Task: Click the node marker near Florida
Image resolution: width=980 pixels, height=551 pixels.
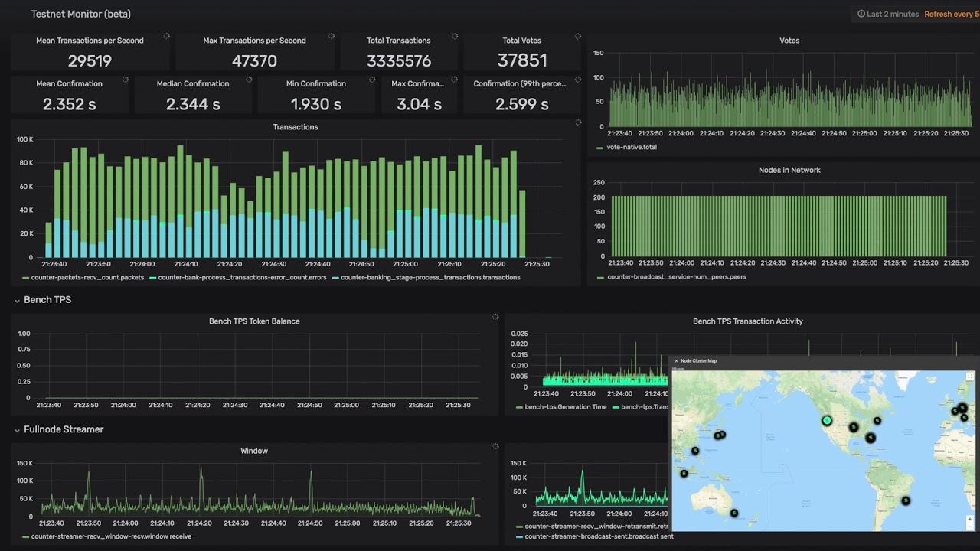Action: point(871,438)
